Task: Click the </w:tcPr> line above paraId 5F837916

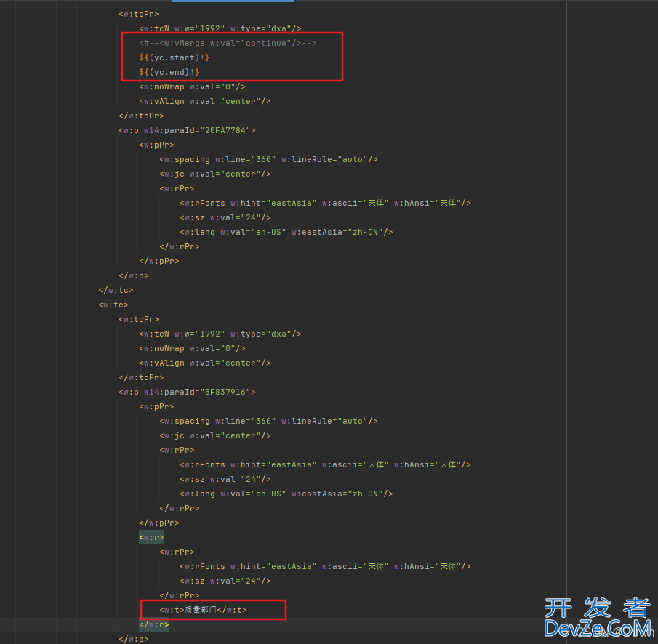Action: tap(142, 377)
